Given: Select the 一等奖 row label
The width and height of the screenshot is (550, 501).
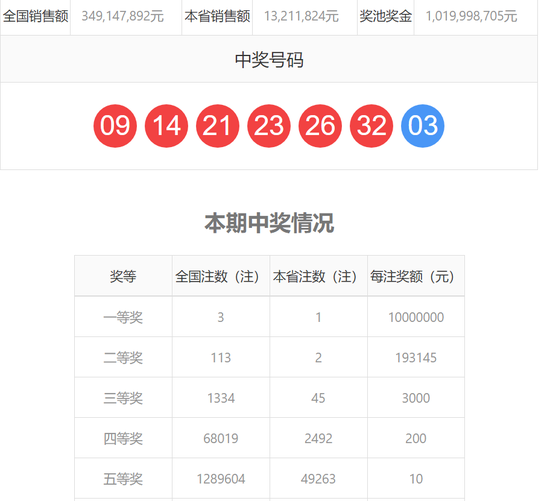Looking at the screenshot, I should pos(123,318).
